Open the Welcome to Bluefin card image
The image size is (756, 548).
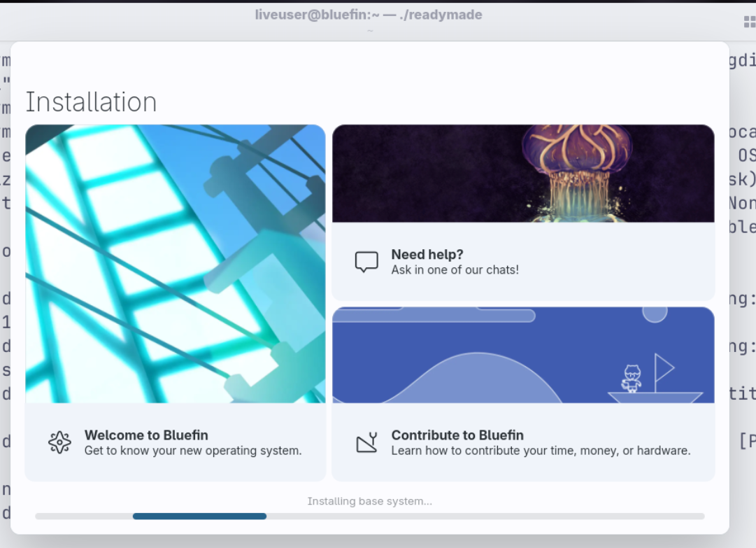coord(176,264)
